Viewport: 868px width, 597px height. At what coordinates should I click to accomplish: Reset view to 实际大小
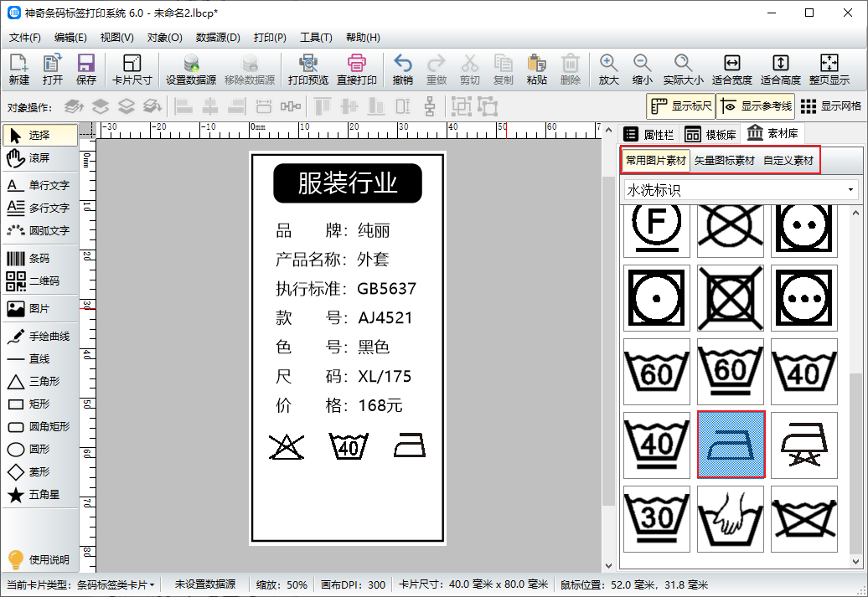[x=683, y=69]
